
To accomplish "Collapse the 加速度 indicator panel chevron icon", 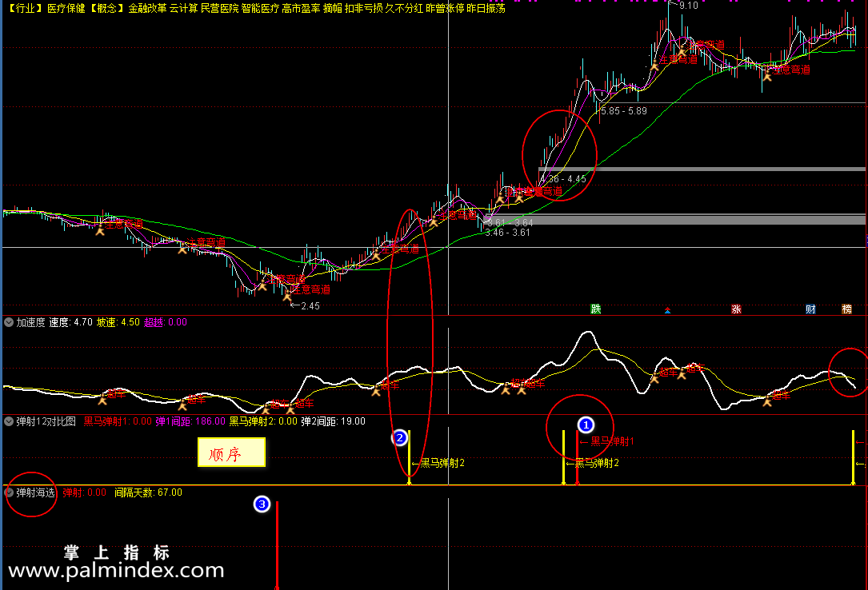I will point(8,322).
